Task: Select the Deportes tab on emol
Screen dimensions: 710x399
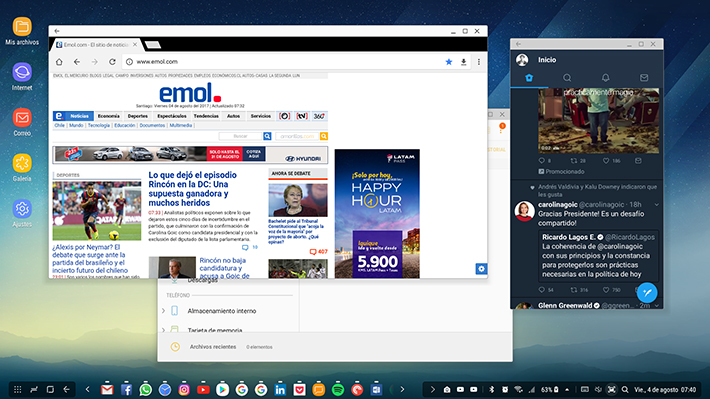Action: 138,116
